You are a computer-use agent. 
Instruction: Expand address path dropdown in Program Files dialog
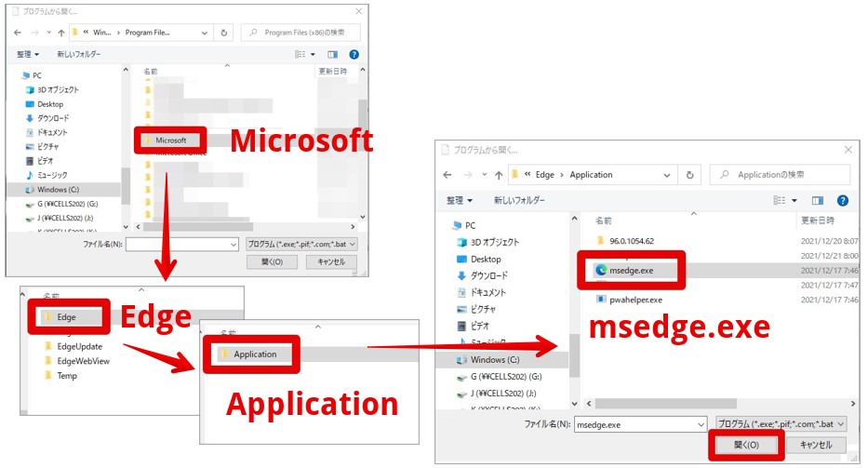[205, 33]
